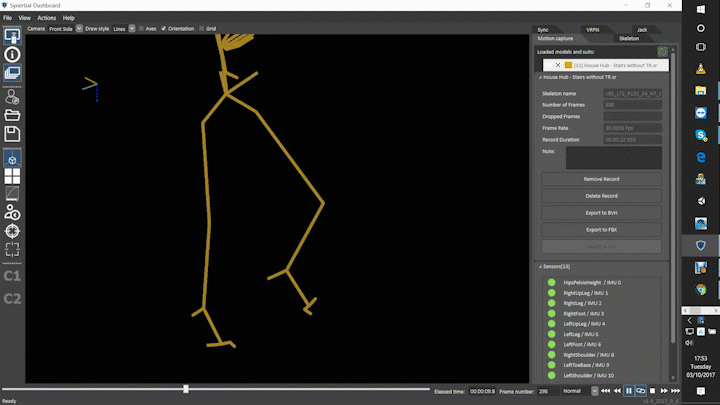Image resolution: width=720 pixels, height=405 pixels.
Task: Select the LeftLeg / IMU 5 sensor
Action: pyautogui.click(x=581, y=334)
